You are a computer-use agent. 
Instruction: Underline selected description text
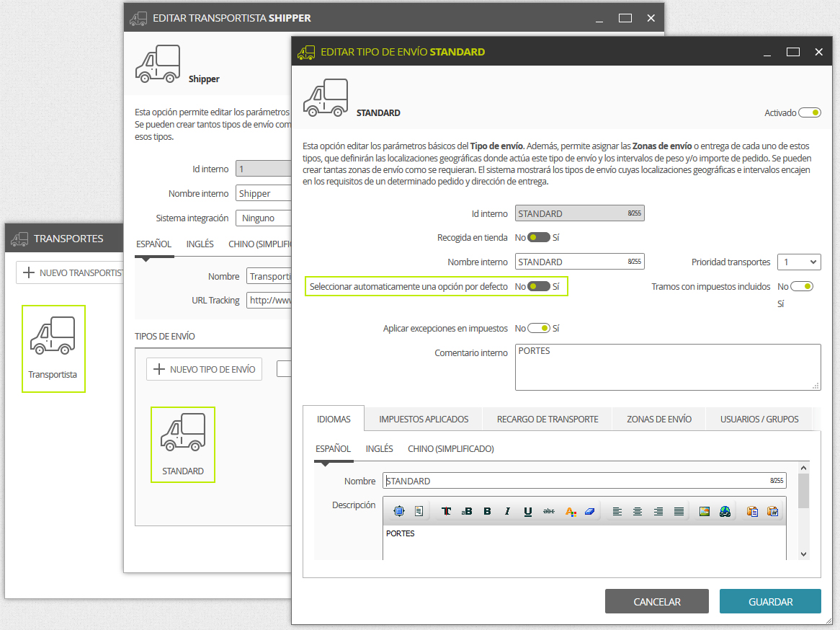[x=527, y=511]
